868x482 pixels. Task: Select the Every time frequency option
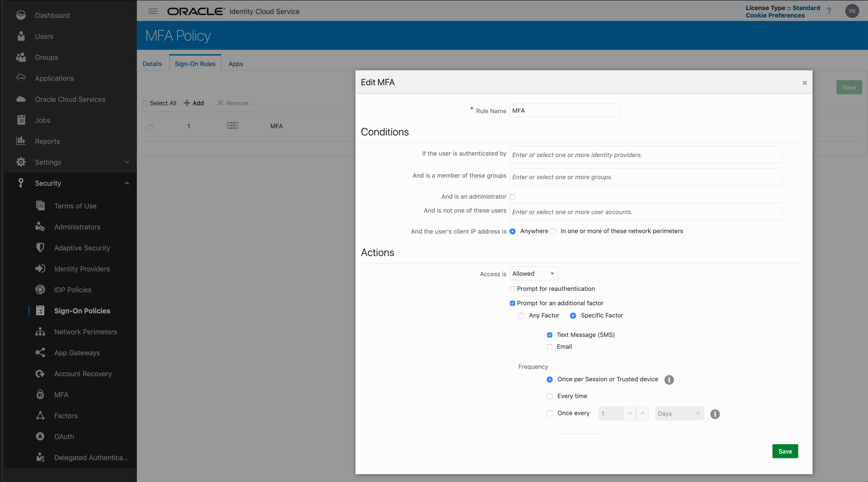coord(550,396)
